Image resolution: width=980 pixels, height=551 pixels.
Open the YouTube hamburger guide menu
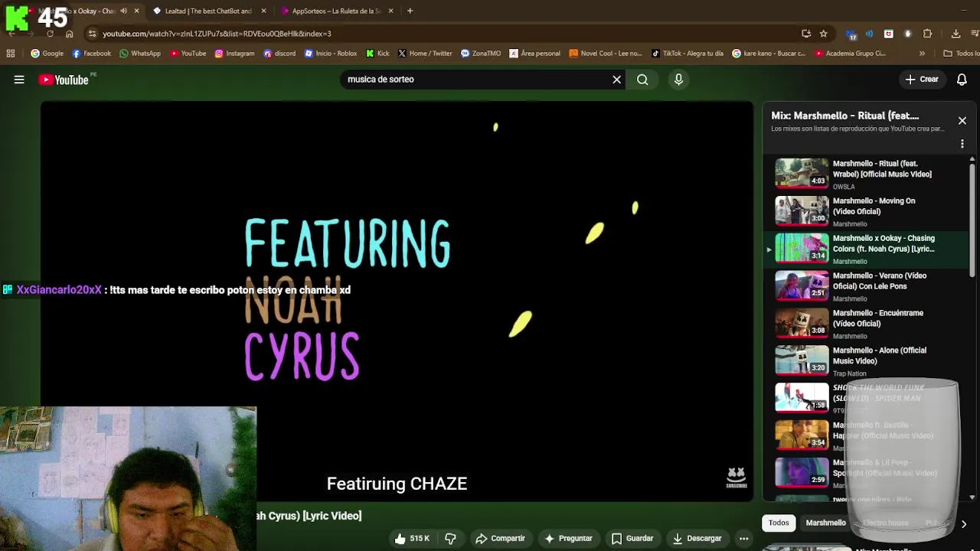tap(19, 80)
